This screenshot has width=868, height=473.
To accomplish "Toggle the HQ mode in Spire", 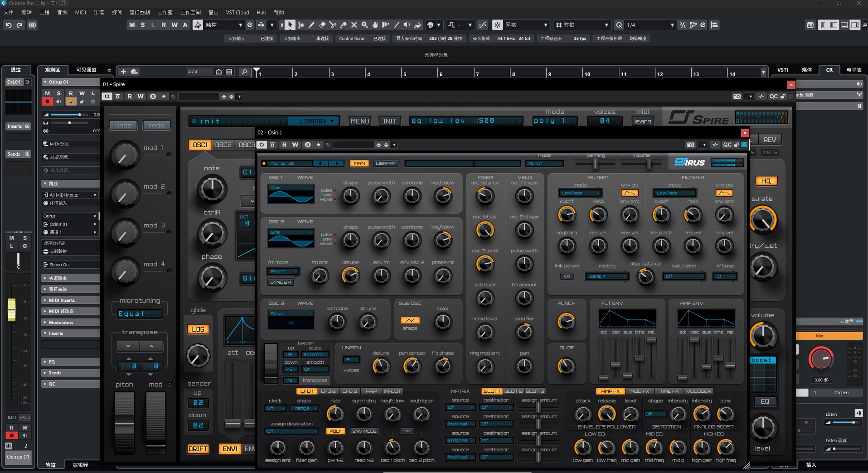I will (x=766, y=181).
